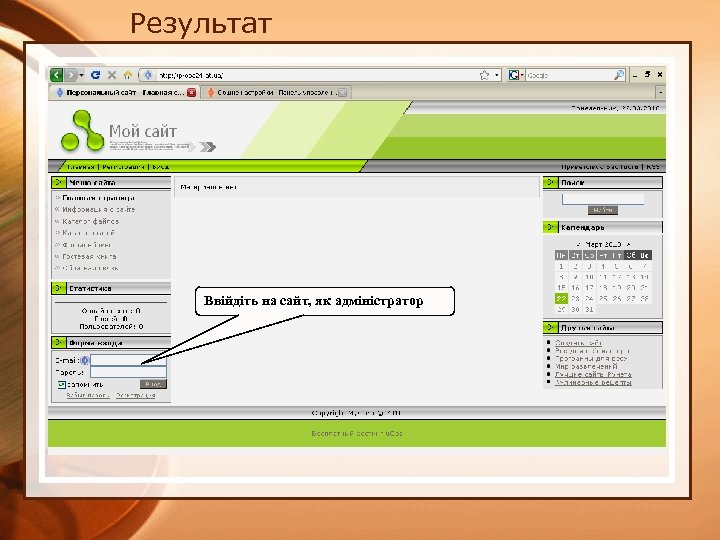
Task: Open Каталог файлов menu link
Action: pos(90,221)
